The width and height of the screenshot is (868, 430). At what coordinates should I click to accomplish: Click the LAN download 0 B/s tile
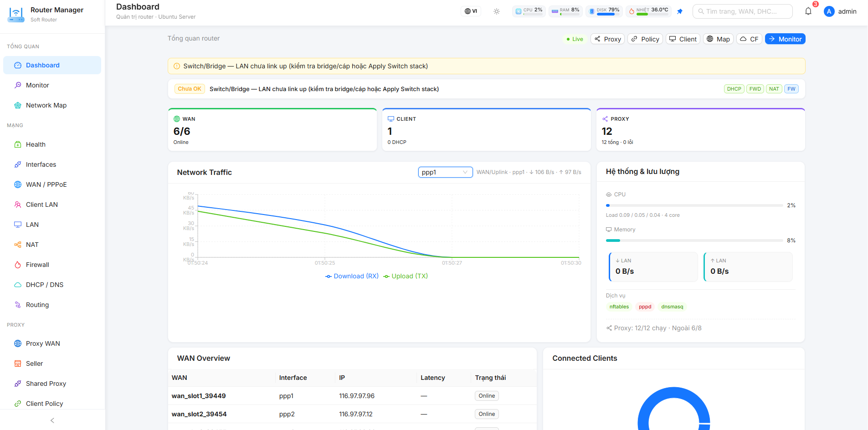point(653,266)
